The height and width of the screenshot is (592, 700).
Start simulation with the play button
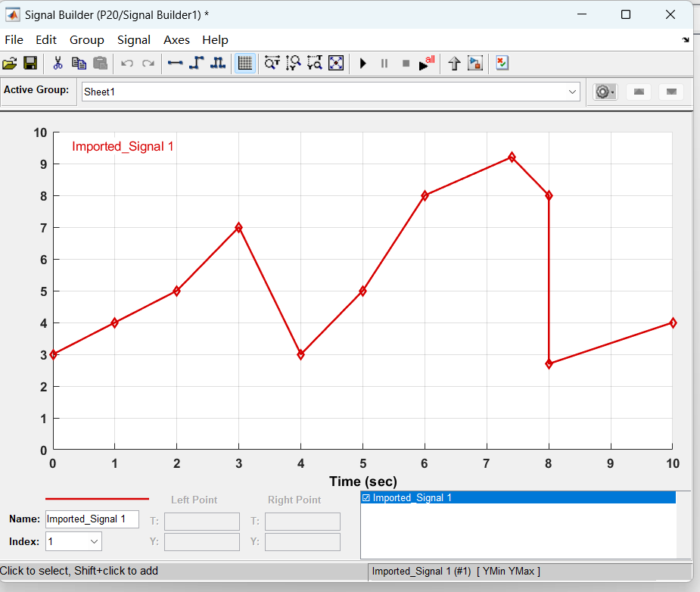(x=363, y=64)
